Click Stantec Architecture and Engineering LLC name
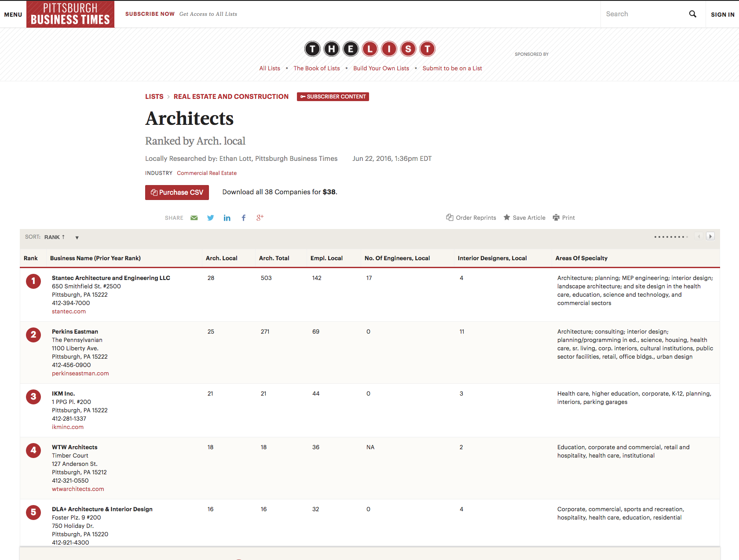 pos(111,278)
